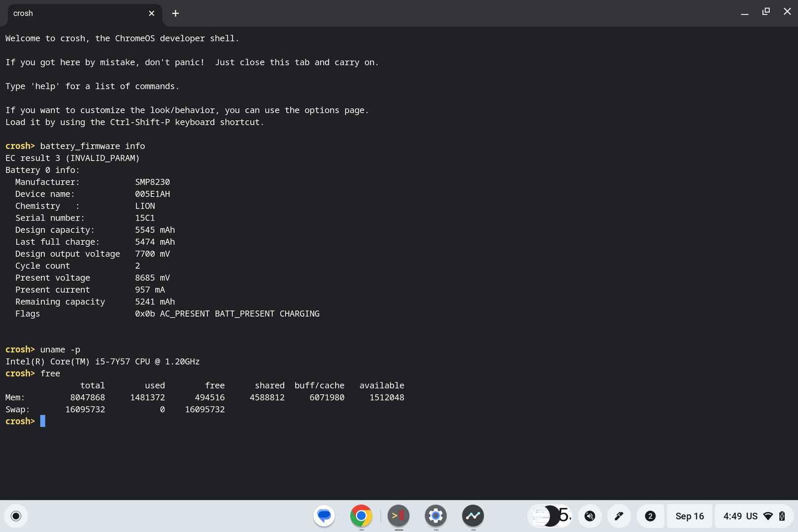This screenshot has width=798, height=532.
Task: Click the audio speaker tray icon
Action: click(590, 516)
